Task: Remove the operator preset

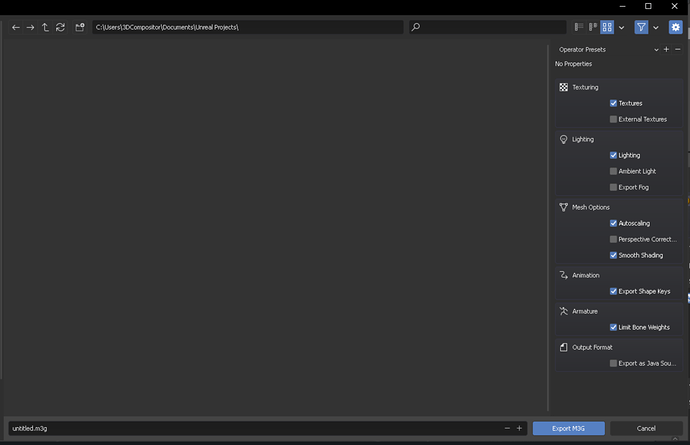Action: [x=678, y=49]
